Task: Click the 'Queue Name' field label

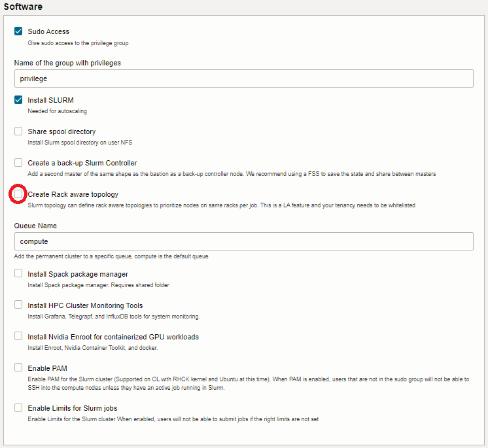Action: (35, 226)
